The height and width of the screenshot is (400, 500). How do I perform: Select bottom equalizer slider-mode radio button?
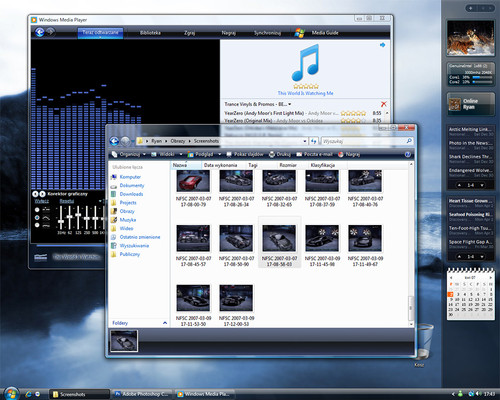click(x=37, y=225)
